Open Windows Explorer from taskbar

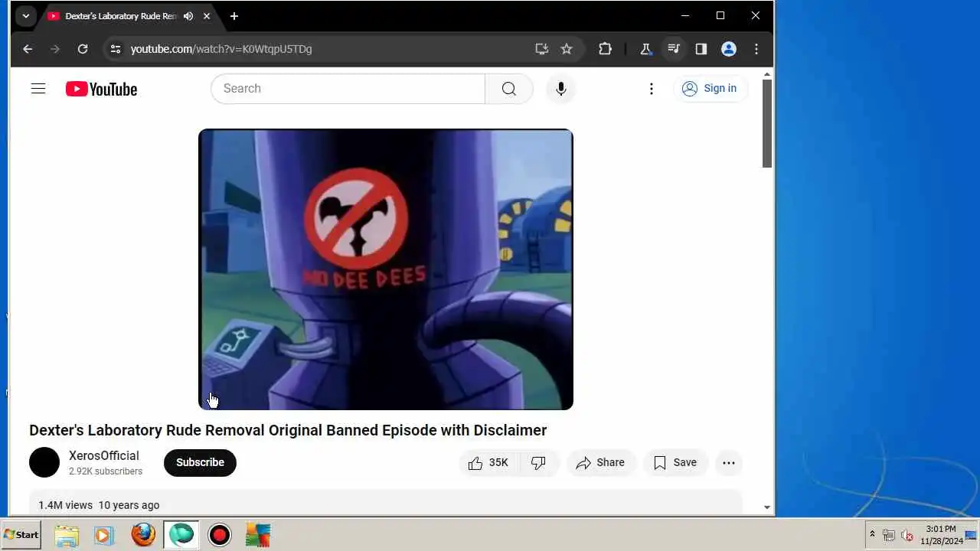pos(67,535)
